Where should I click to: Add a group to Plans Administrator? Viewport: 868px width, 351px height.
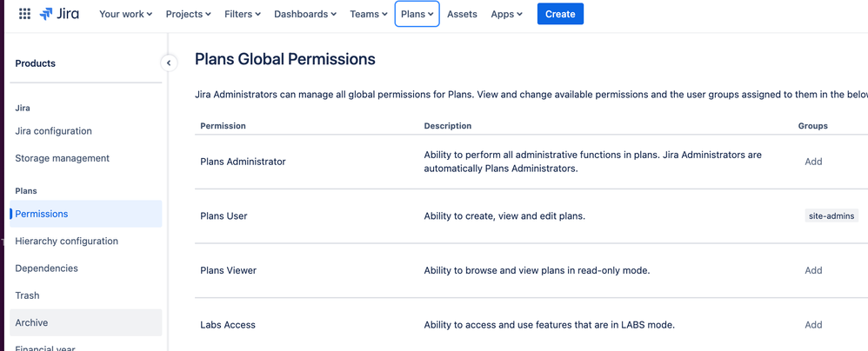(x=813, y=162)
